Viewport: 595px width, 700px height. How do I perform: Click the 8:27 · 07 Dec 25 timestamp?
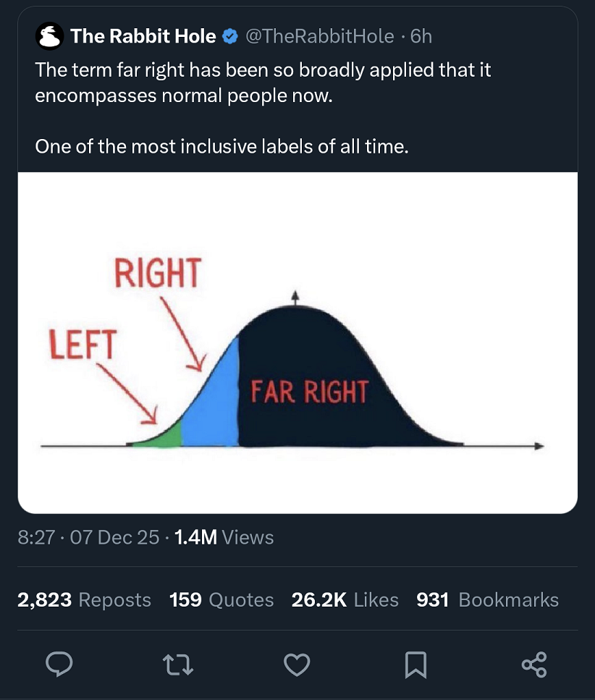point(88,538)
